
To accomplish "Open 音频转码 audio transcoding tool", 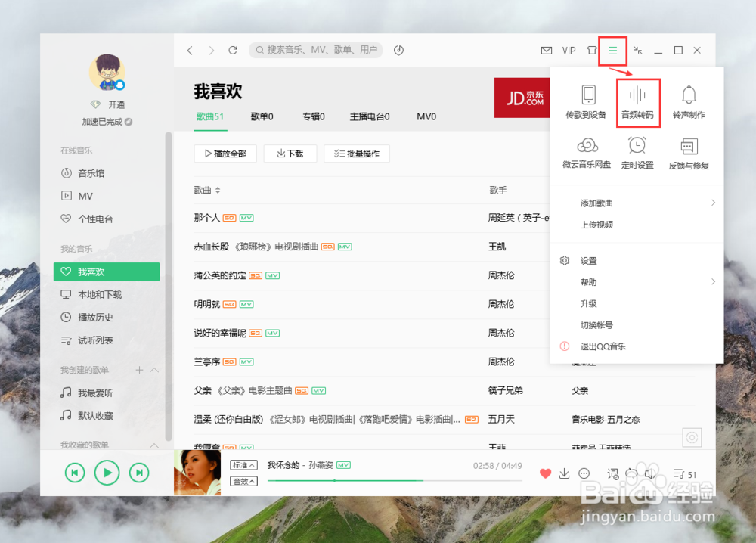I will (x=638, y=102).
